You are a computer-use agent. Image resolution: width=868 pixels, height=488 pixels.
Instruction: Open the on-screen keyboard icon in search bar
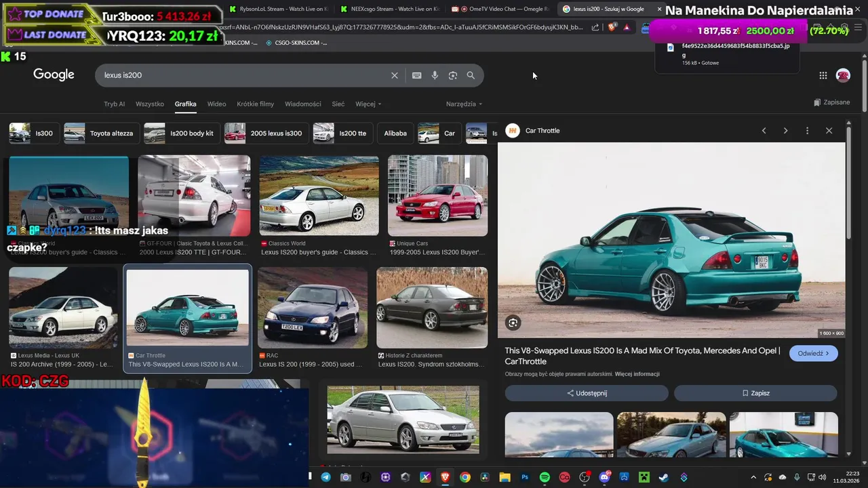pos(417,75)
